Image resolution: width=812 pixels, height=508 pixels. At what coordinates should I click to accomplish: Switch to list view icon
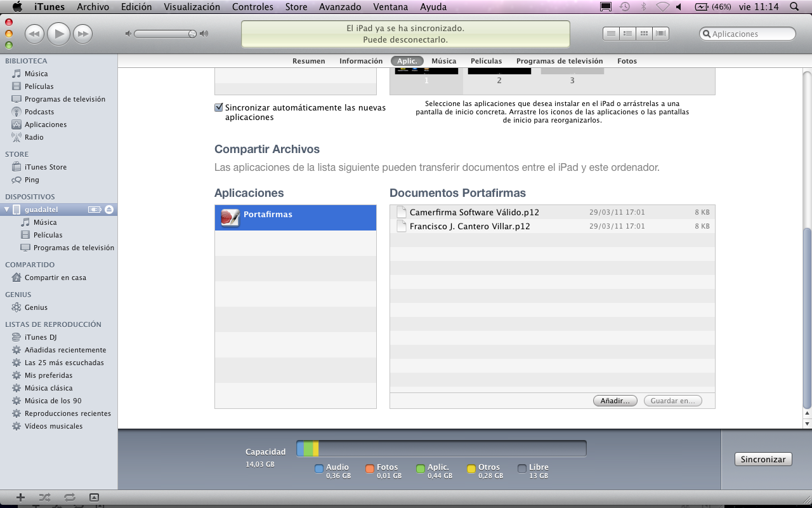tap(611, 34)
